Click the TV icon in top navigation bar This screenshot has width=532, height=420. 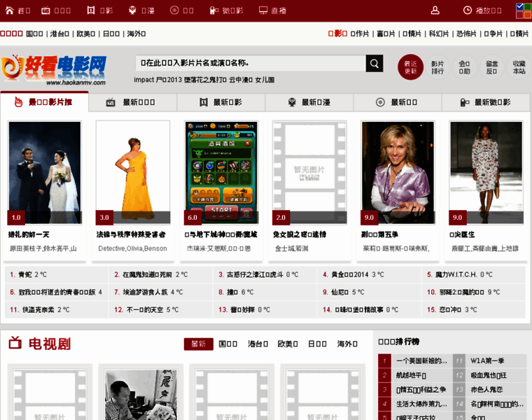pos(45,10)
